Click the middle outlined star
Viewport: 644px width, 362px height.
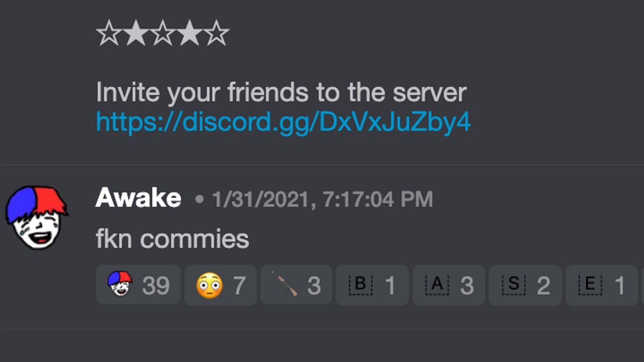[163, 33]
